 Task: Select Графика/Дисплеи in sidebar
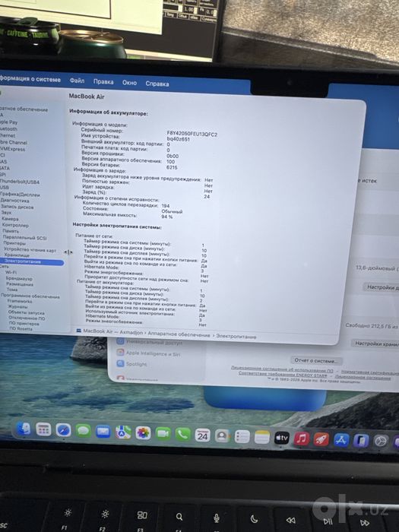click(20, 195)
